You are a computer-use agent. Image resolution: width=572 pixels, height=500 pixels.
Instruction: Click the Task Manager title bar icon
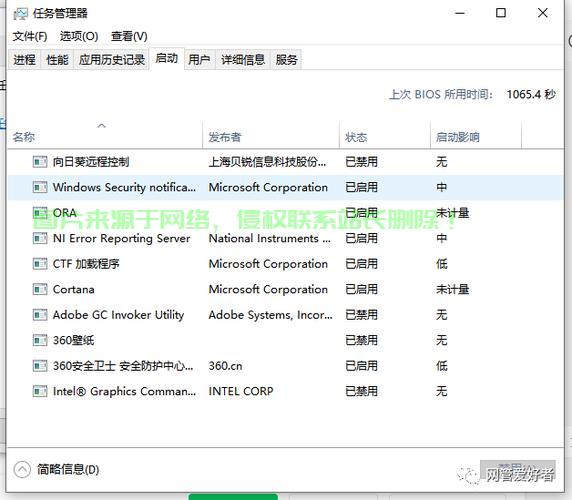click(x=20, y=14)
